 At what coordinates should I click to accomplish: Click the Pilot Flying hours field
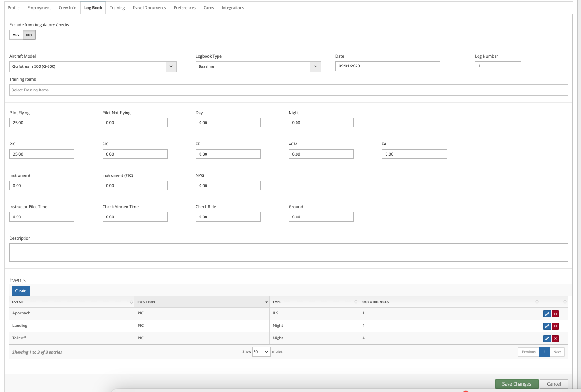coord(42,123)
